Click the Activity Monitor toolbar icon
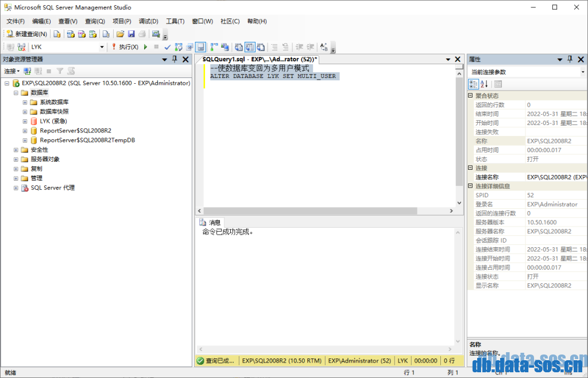588x378 pixels. (x=156, y=34)
